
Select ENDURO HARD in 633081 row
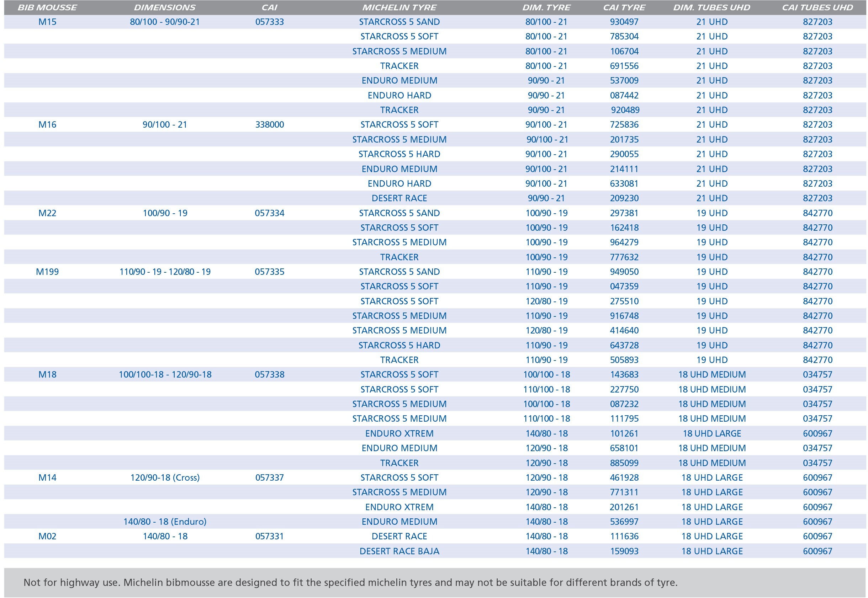tap(399, 183)
